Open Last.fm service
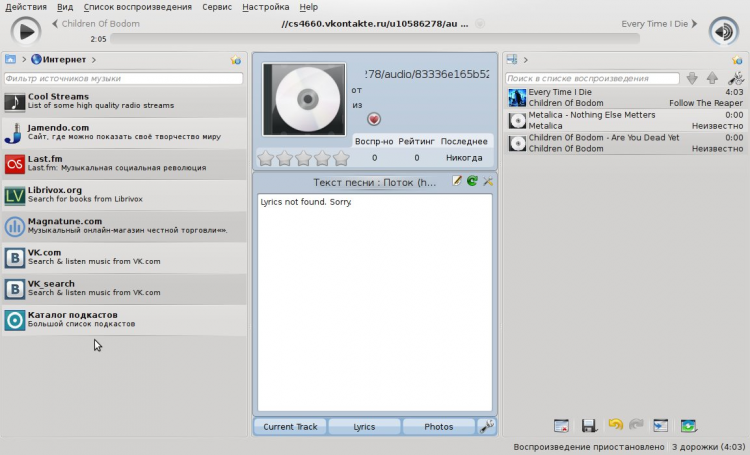The height and width of the screenshot is (455, 750). (124, 164)
